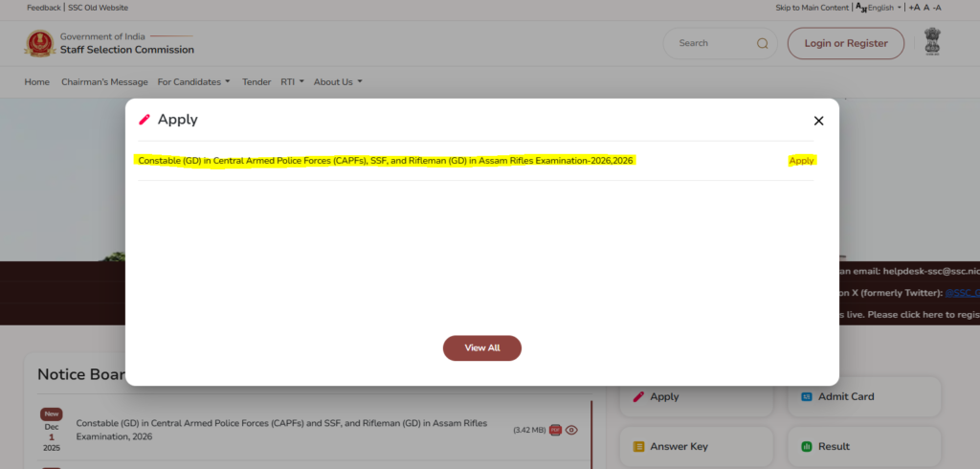The image size is (980, 469).
Task: Open the PDF icon for Constable GD notice
Action: (555, 430)
